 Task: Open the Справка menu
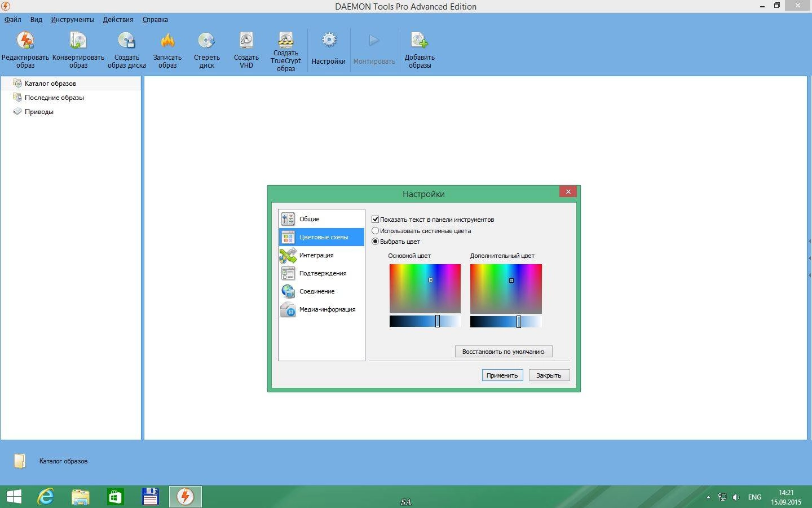point(155,19)
